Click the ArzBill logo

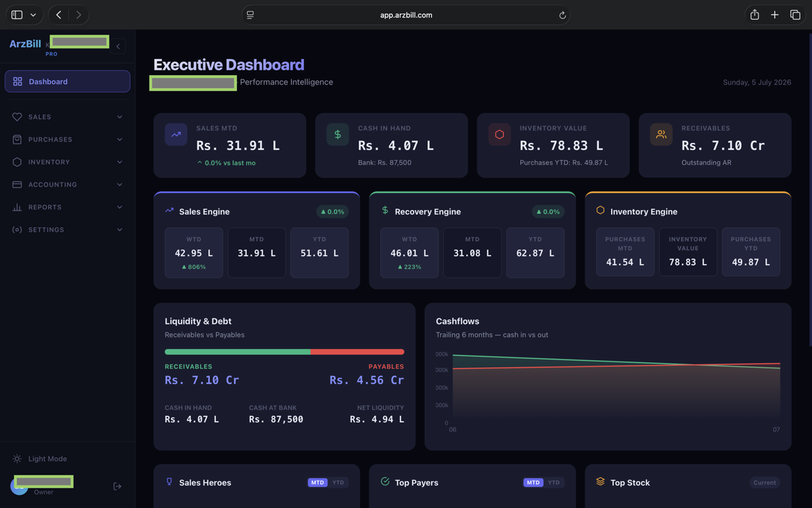[x=25, y=43]
